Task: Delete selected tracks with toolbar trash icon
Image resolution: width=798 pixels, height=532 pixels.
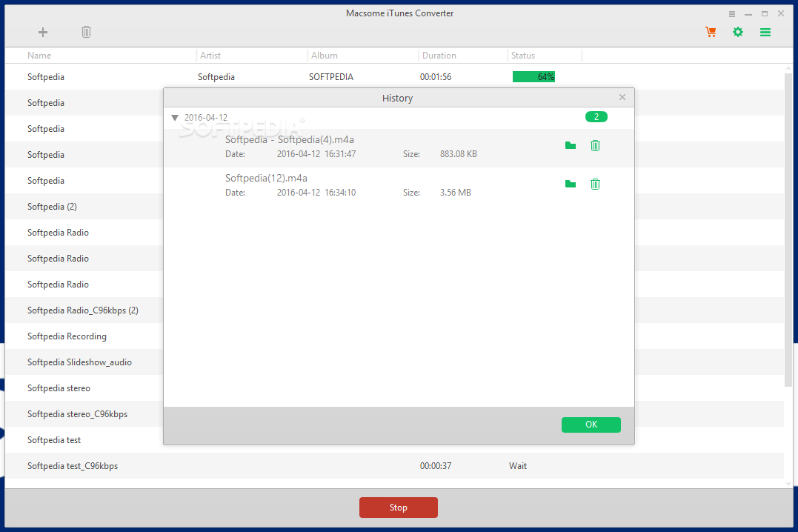Action: tap(86, 32)
